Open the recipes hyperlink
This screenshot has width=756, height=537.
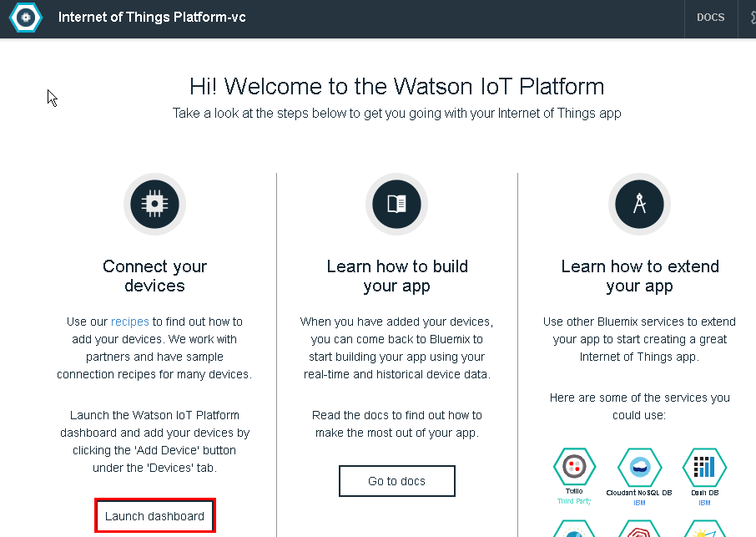coord(129,322)
